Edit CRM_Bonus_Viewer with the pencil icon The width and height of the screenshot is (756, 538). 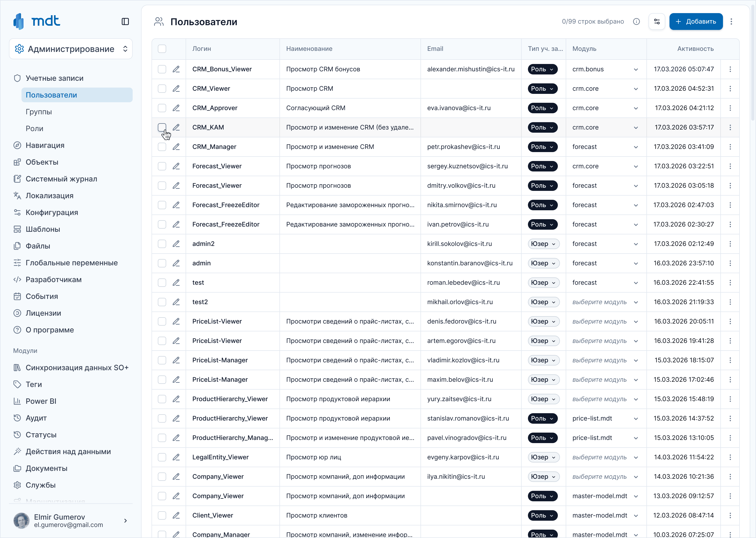(x=176, y=69)
